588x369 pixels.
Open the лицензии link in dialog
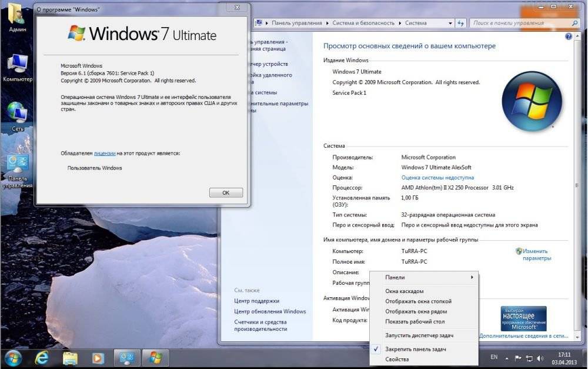tap(105, 153)
